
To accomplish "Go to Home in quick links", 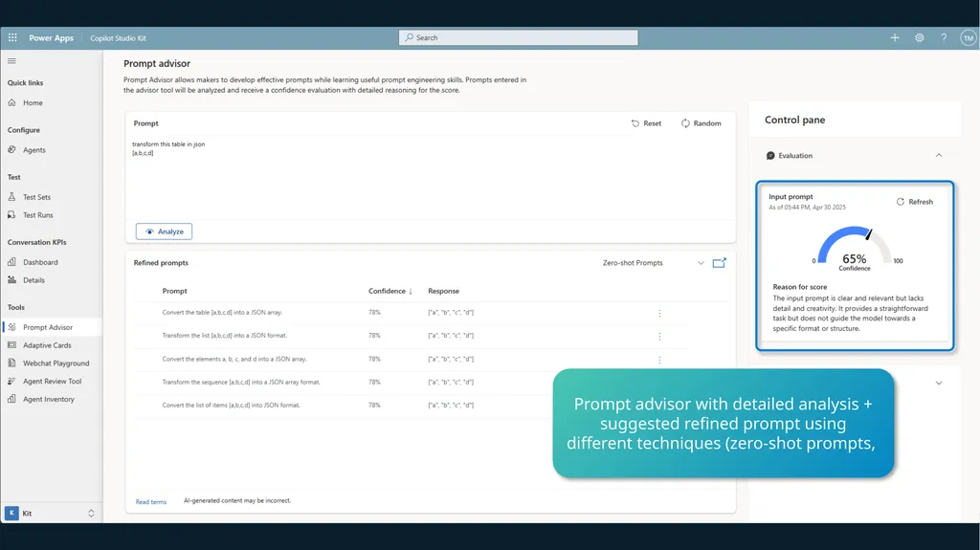I will point(33,102).
